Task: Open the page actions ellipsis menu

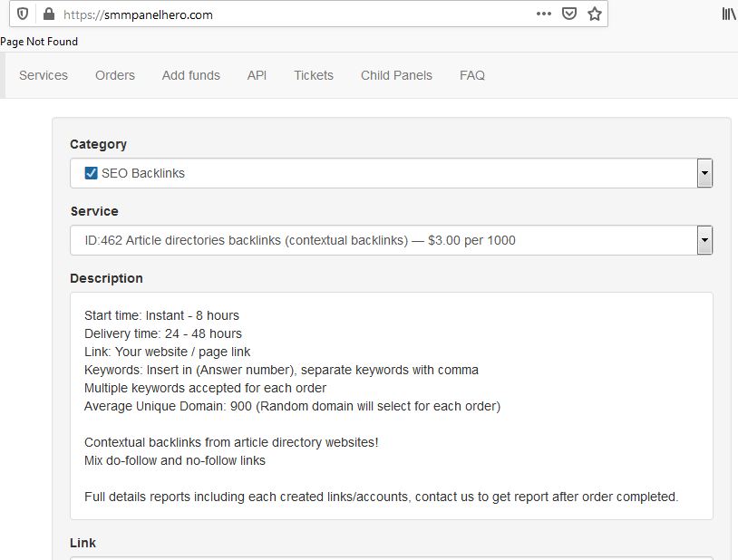Action: click(x=544, y=14)
